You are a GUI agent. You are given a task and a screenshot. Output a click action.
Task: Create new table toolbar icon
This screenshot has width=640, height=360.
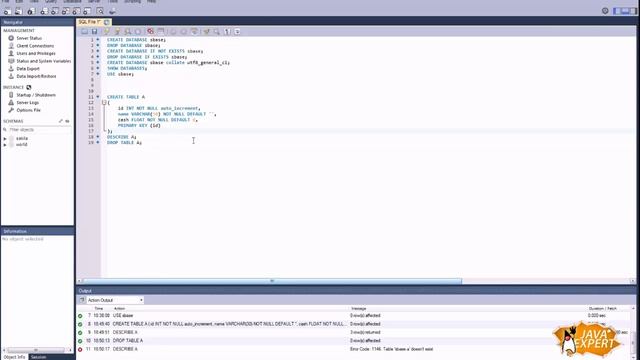pyautogui.click(x=54, y=11)
